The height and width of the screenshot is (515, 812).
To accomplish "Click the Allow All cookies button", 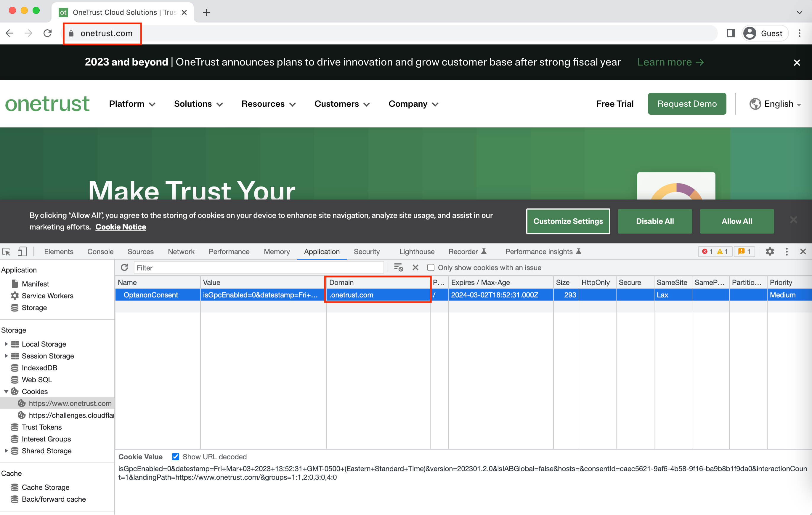I will click(x=736, y=221).
